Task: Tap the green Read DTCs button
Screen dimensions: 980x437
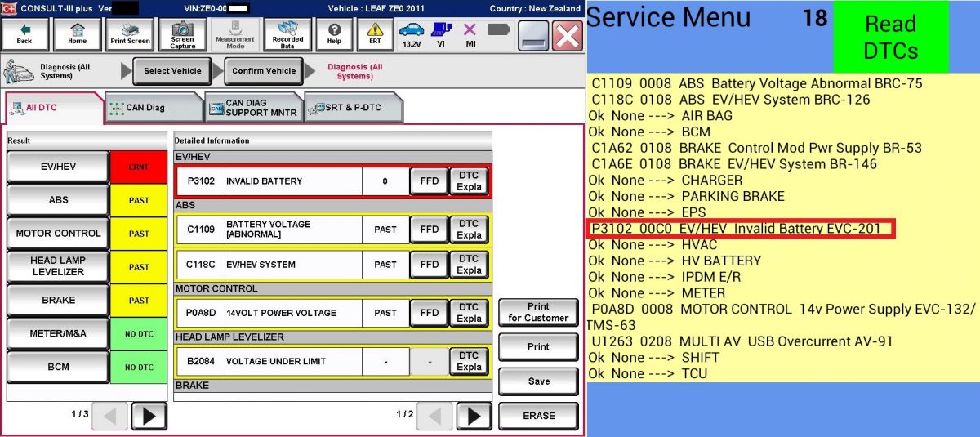Action: (x=890, y=38)
